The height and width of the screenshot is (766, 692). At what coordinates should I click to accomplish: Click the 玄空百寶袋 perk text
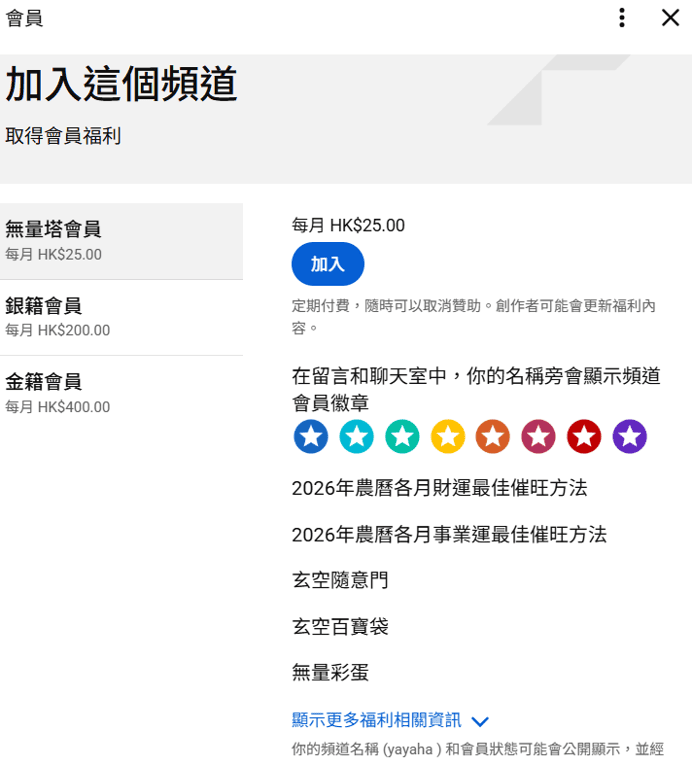pos(340,626)
